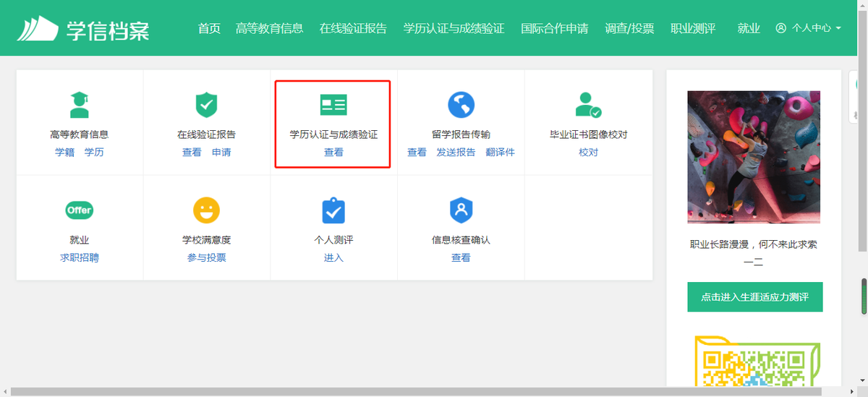Click the green Offer icon for 就业
The height and width of the screenshot is (397, 868).
(x=80, y=210)
